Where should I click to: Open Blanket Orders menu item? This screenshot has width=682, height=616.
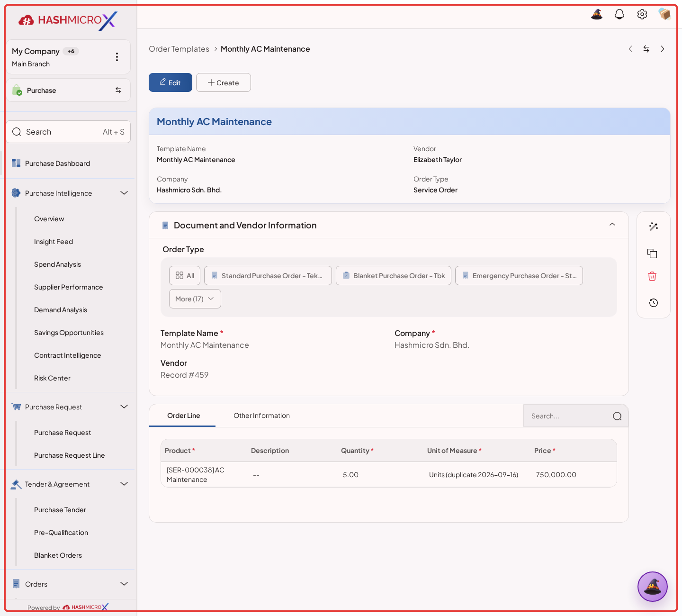(x=58, y=555)
